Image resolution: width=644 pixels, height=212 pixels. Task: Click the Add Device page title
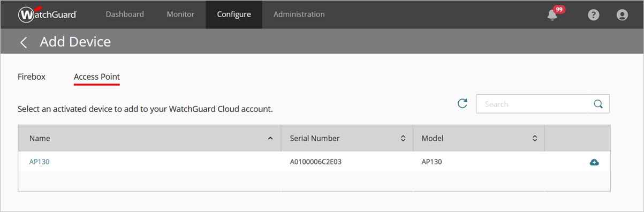[75, 42]
